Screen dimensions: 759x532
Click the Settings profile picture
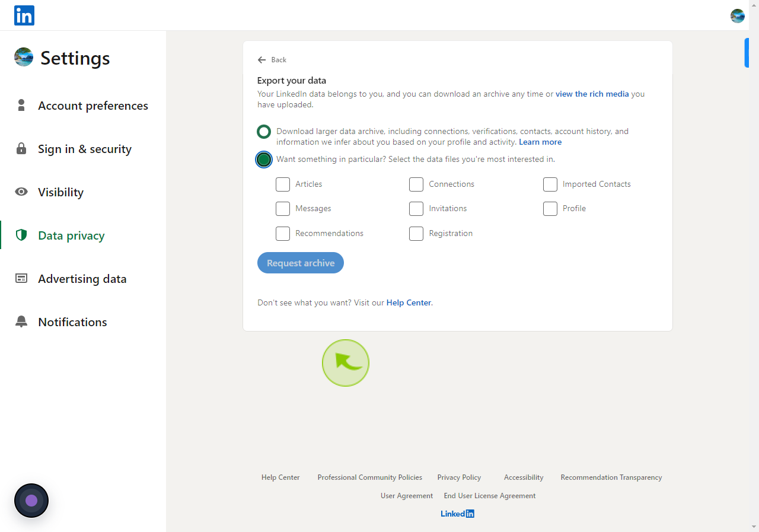coord(24,57)
